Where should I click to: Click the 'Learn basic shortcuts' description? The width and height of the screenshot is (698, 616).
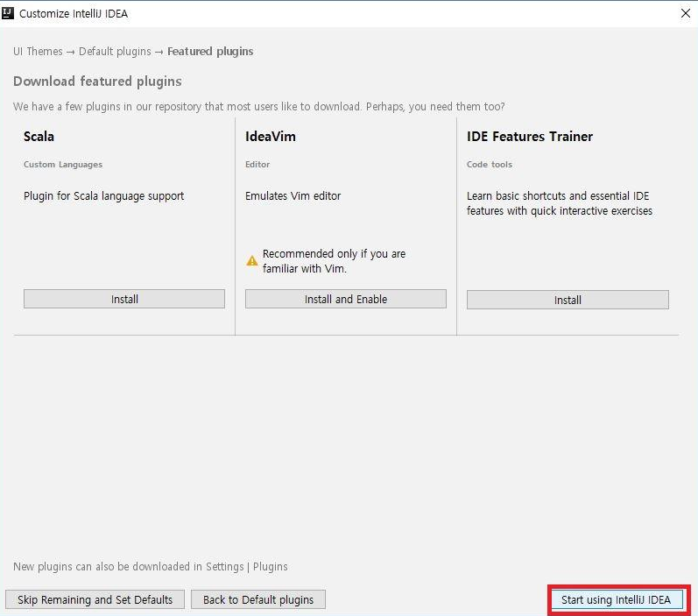point(560,203)
